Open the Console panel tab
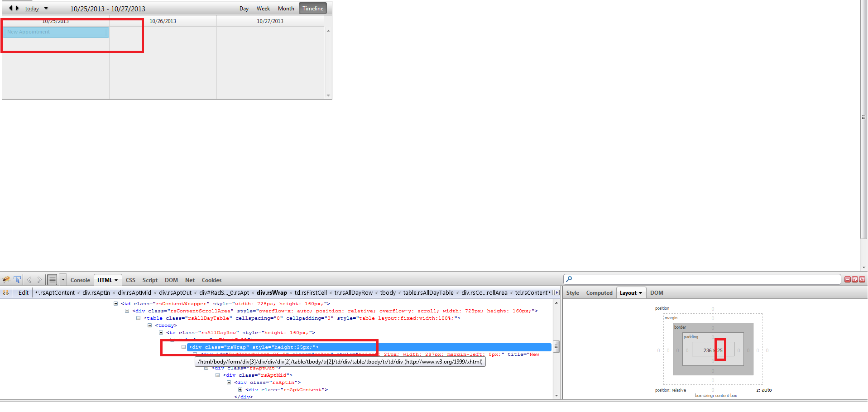The width and height of the screenshot is (868, 412). pos(80,280)
